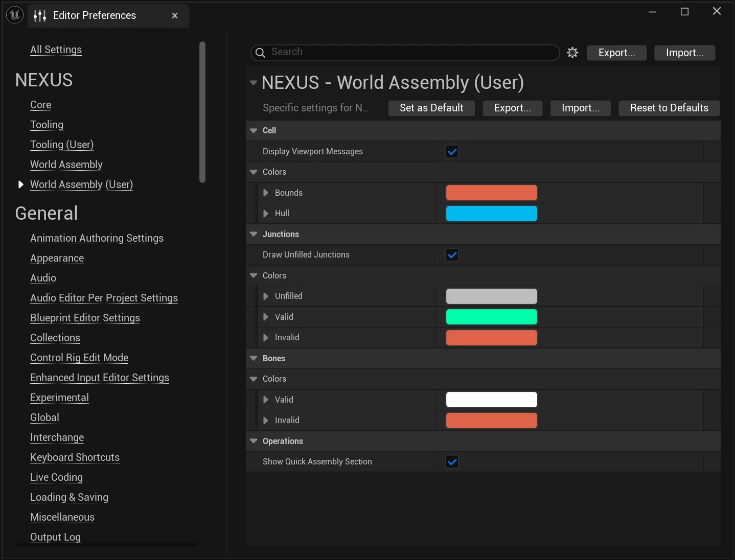The image size is (735, 560).
Task: Collapse the Operations section
Action: 254,441
